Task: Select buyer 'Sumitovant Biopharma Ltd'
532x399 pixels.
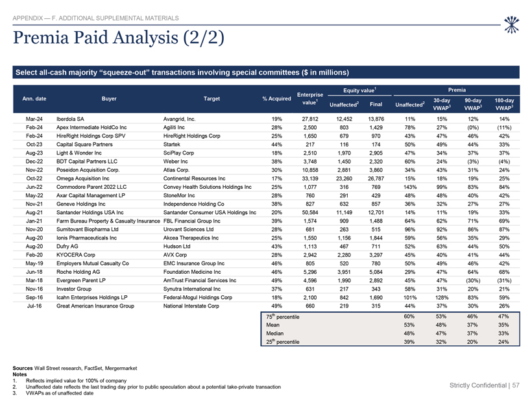Action: click(88, 230)
